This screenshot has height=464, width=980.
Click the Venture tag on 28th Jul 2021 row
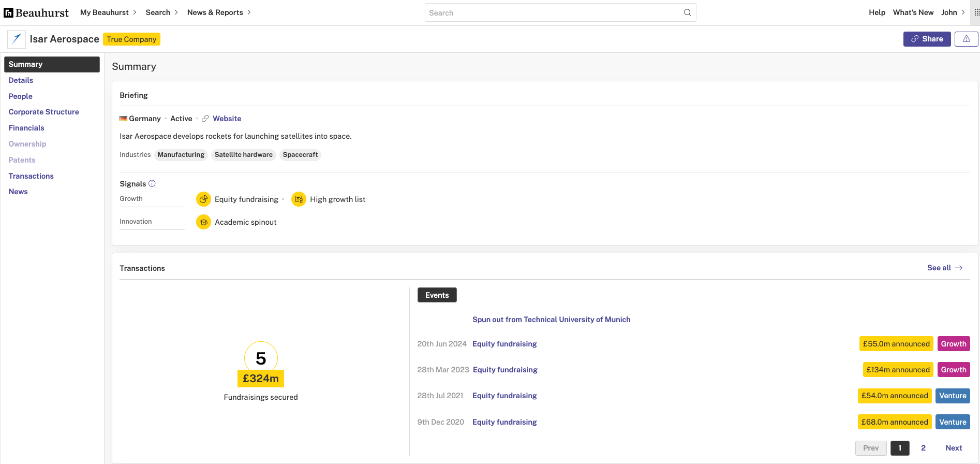tap(953, 396)
